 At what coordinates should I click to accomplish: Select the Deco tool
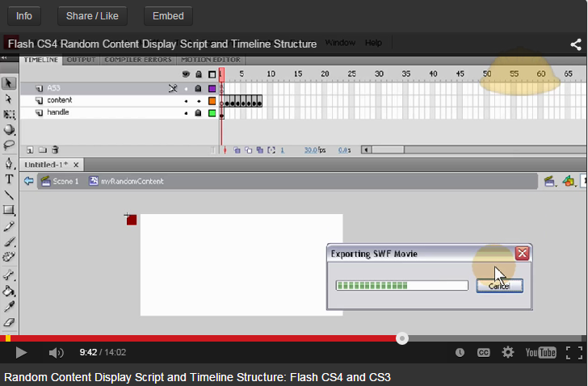pyautogui.click(x=9, y=257)
